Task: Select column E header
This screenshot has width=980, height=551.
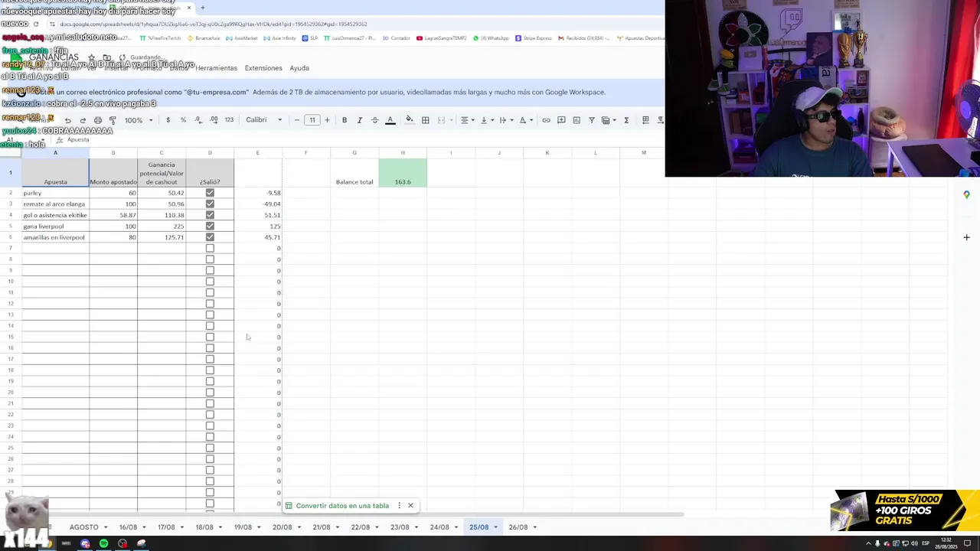Action: 258,153
